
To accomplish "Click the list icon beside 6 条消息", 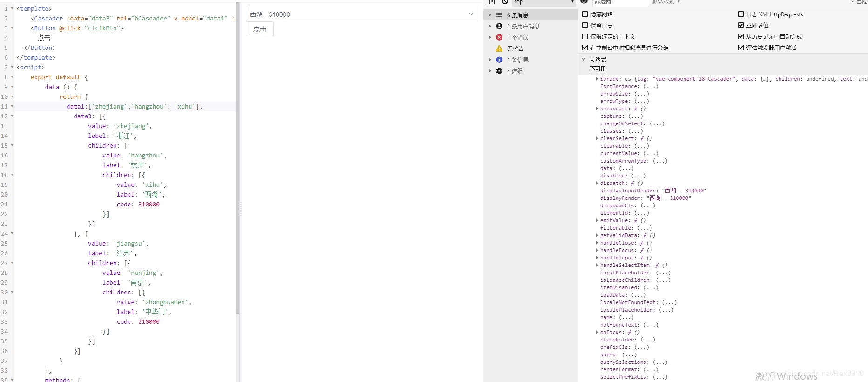I will [x=499, y=15].
